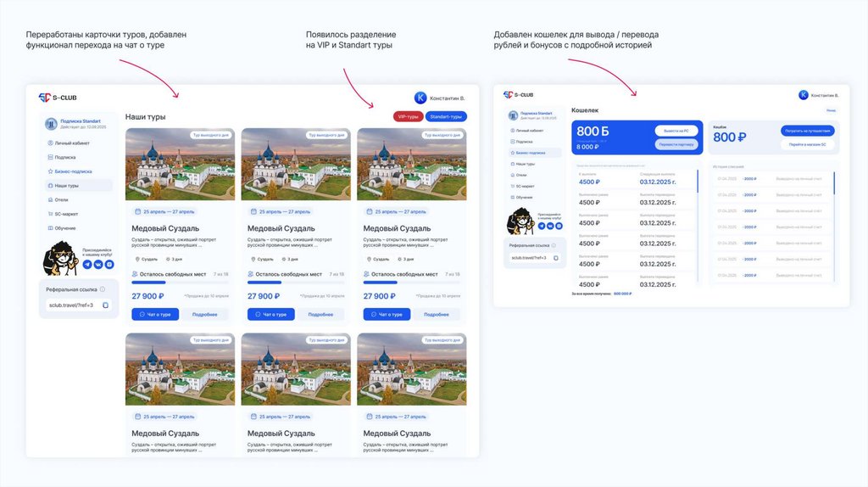The width and height of the screenshot is (868, 487).
Task: Click the Перевести партнеру button in the wallet
Action: [676, 144]
